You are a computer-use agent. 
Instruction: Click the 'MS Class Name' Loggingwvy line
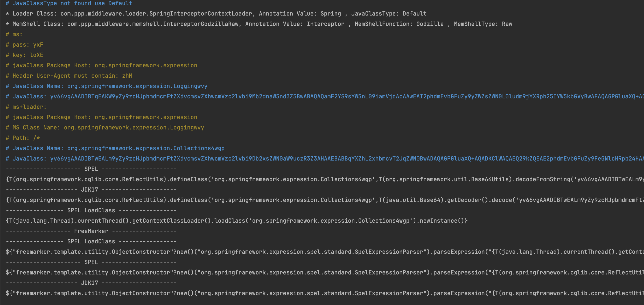click(x=105, y=128)
